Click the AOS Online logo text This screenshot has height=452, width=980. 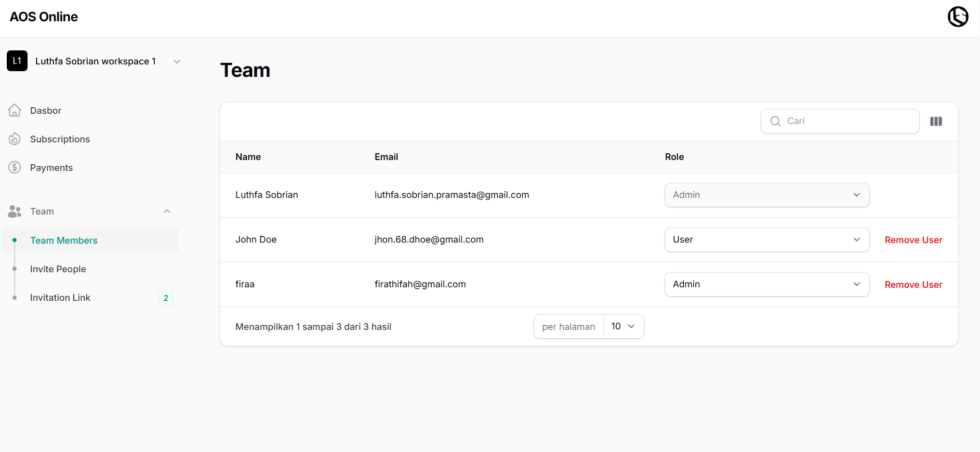(x=44, y=17)
